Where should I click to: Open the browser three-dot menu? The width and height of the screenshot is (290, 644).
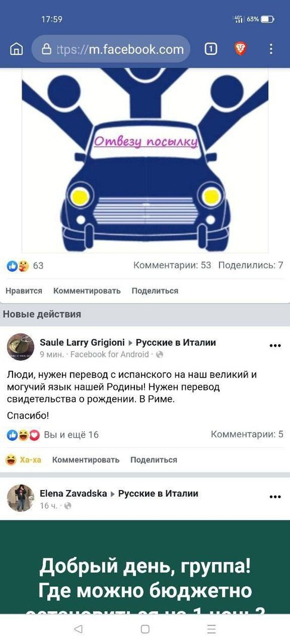(x=271, y=49)
